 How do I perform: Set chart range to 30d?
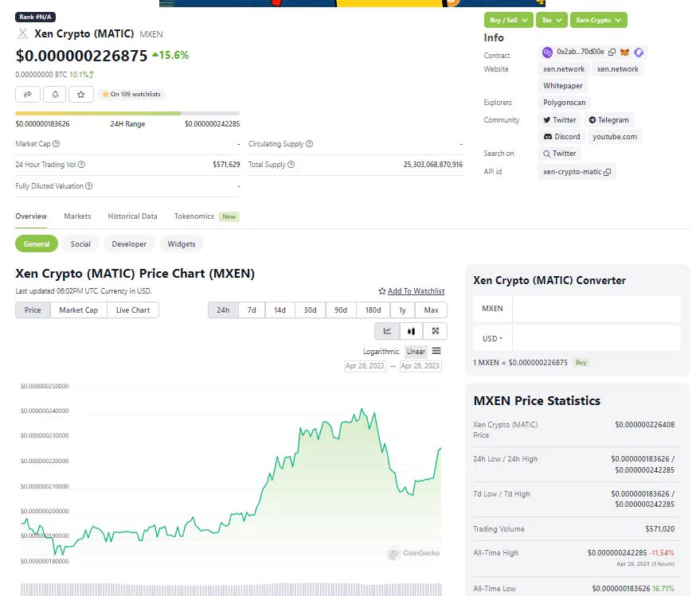coord(311,310)
